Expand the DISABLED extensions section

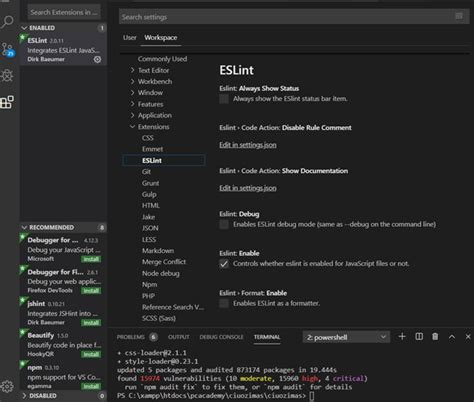pyautogui.click(x=63, y=396)
